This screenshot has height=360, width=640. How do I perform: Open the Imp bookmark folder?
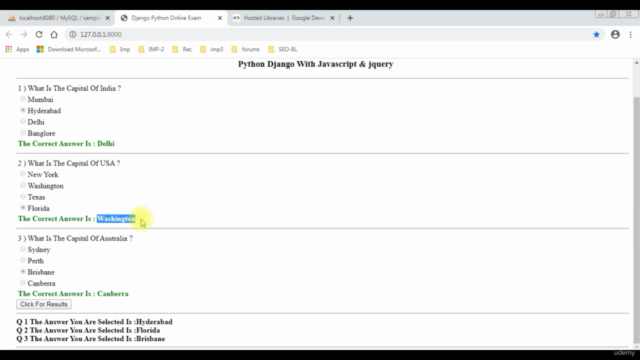[x=120, y=49]
